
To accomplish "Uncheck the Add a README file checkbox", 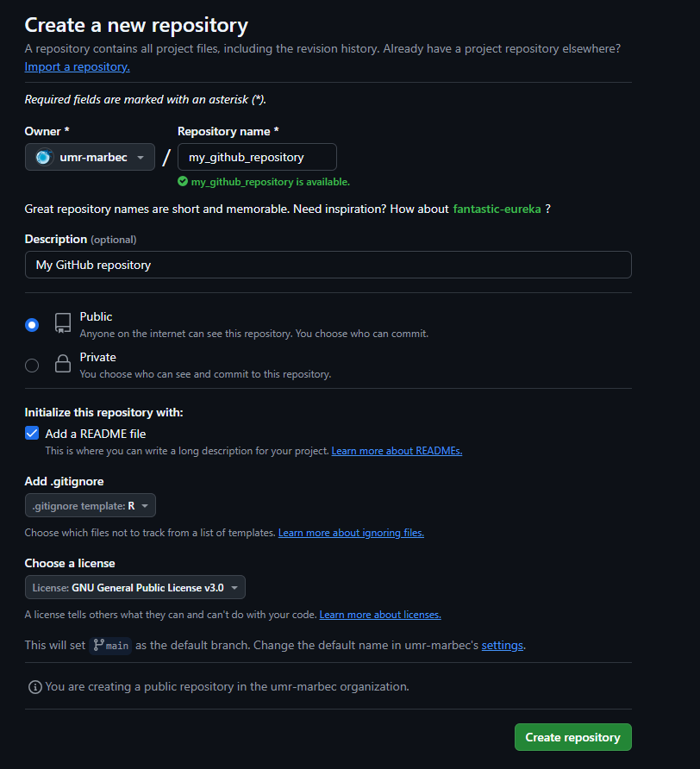I will [x=32, y=433].
